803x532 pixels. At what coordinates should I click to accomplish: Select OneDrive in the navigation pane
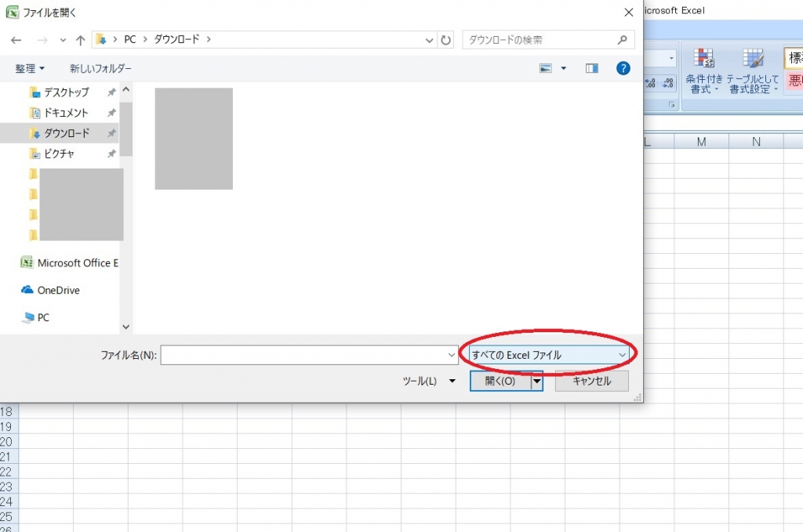[x=58, y=290]
